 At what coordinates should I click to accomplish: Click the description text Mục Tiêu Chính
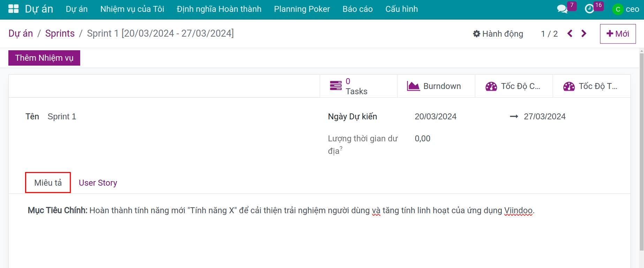point(58,210)
